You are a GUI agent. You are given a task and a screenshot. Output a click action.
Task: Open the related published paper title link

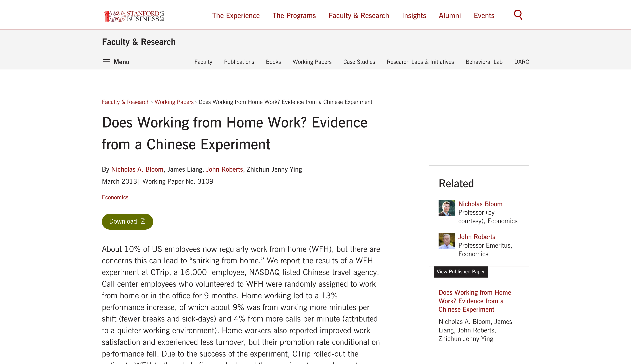click(475, 301)
